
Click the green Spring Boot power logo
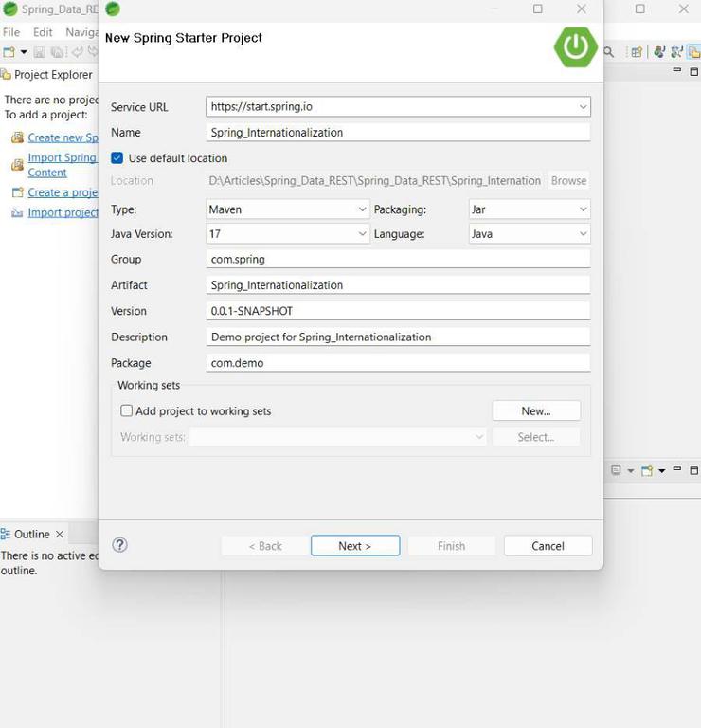575,46
